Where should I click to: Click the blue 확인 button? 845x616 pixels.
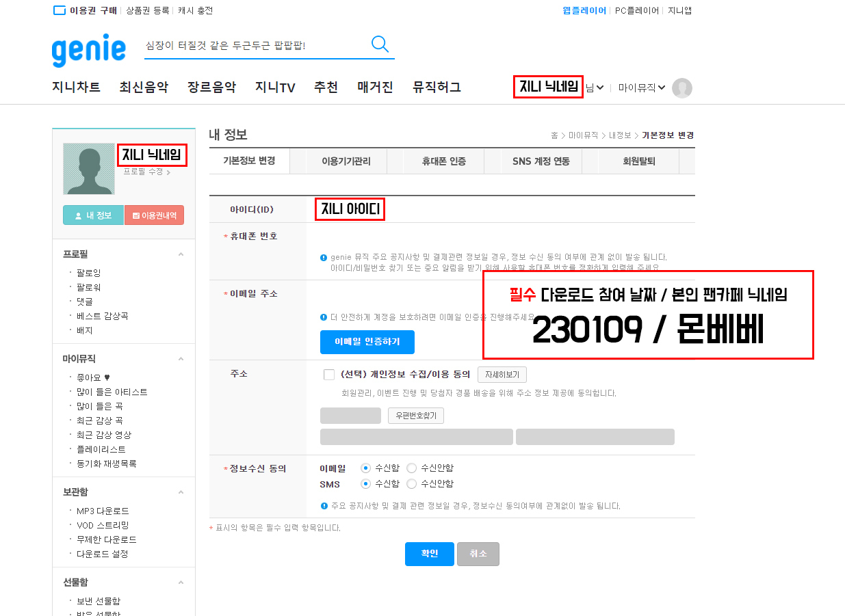[x=430, y=554]
